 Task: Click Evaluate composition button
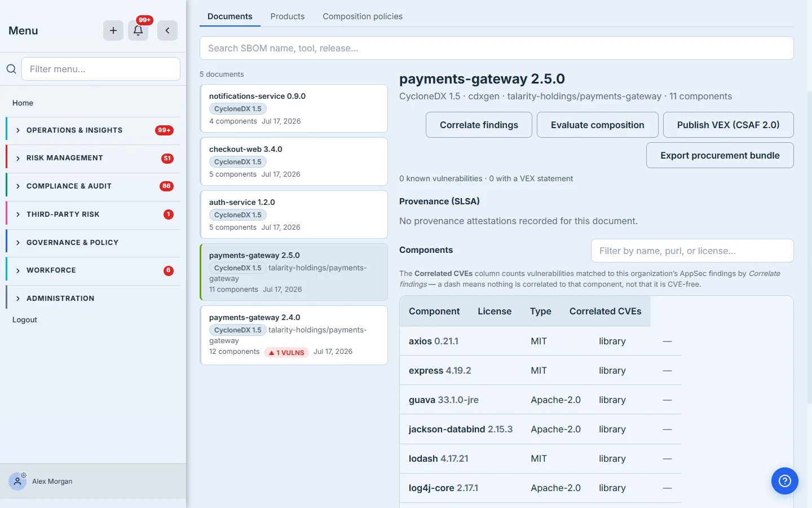pyautogui.click(x=598, y=125)
